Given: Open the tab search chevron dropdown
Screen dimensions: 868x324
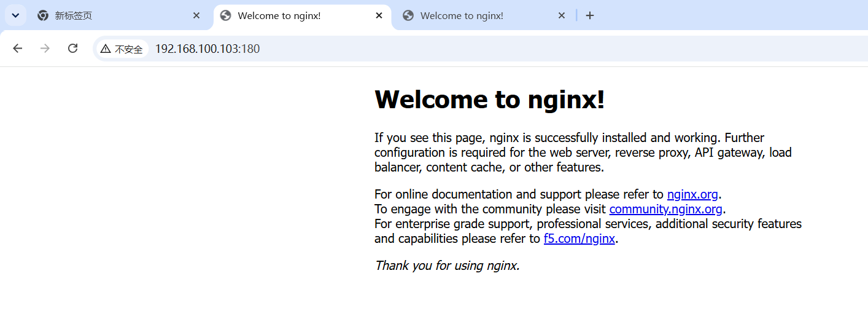Looking at the screenshot, I should pyautogui.click(x=15, y=15).
